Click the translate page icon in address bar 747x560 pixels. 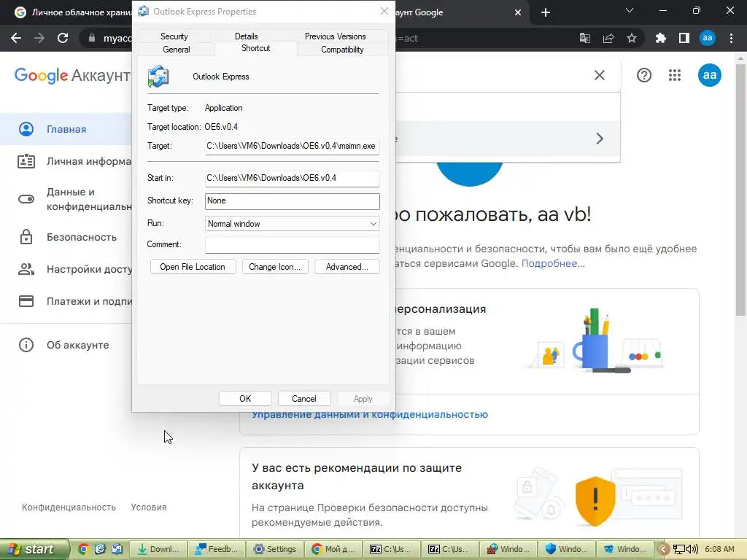coord(584,38)
